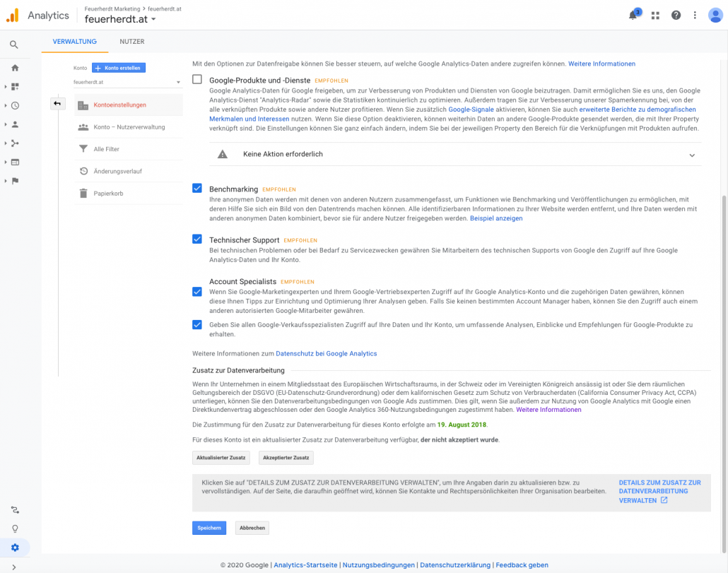Viewport: 728px width, 573px height.
Task: Open the Konto feuerherdt.at account dropdown
Action: (x=127, y=82)
